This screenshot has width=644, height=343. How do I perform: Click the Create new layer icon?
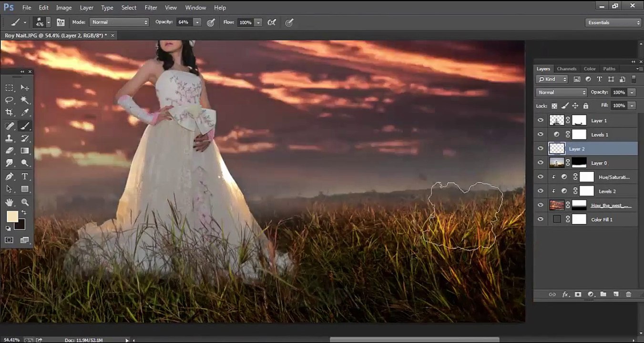point(616,294)
